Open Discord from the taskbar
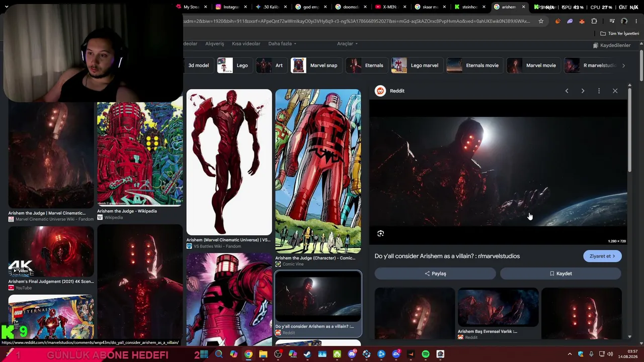Screen dimensions: 644x362 (352, 354)
